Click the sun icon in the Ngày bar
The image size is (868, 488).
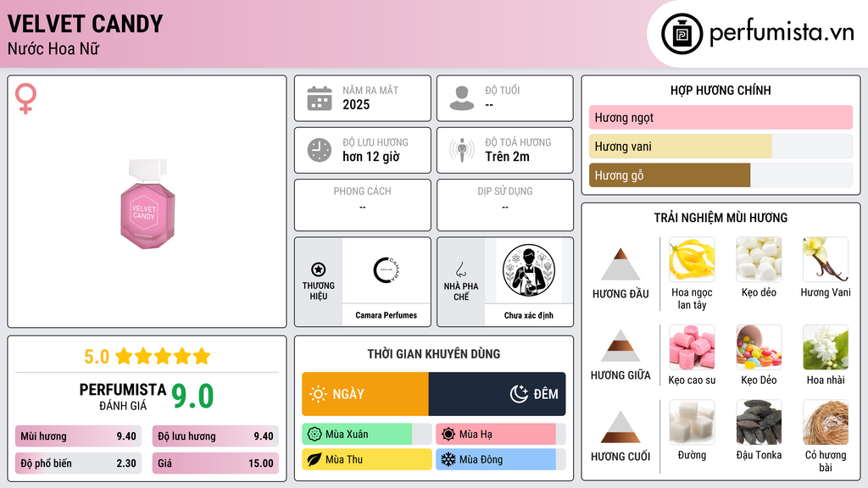[x=318, y=394]
